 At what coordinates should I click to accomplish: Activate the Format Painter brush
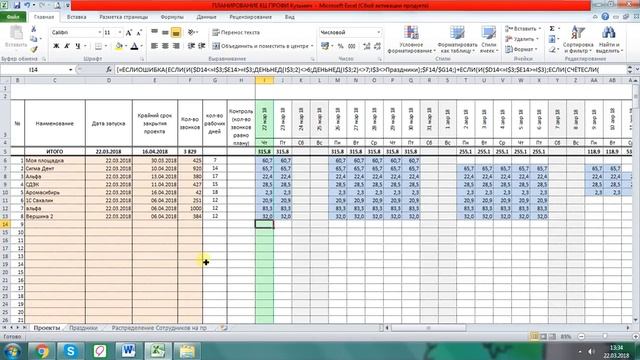(34, 49)
